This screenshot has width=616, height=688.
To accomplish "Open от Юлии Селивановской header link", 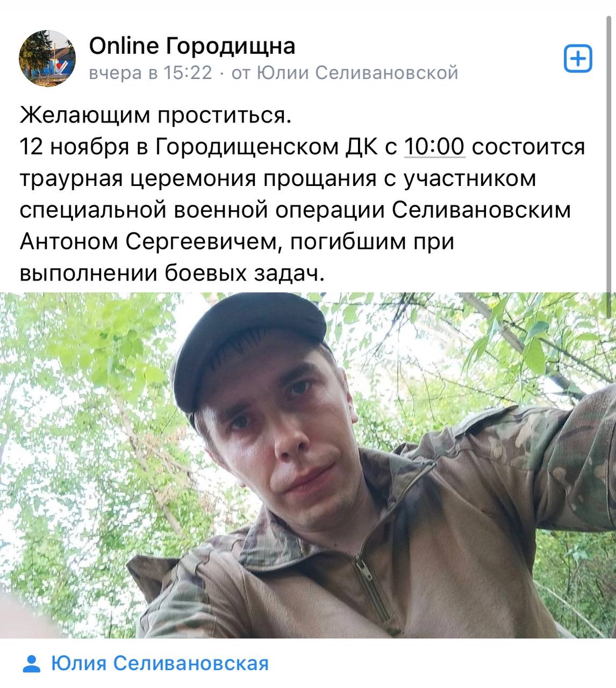I will tap(345, 73).
